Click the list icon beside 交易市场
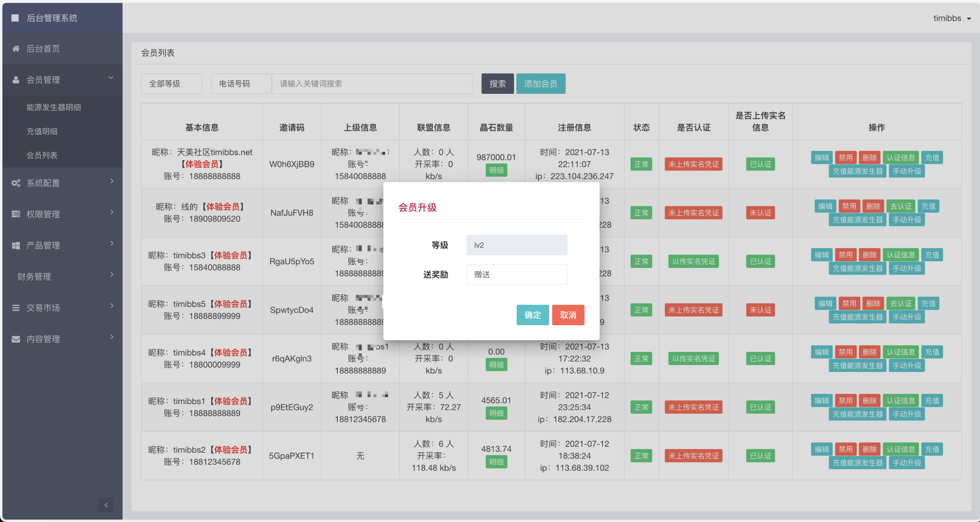The height and width of the screenshot is (522, 980). click(16, 308)
